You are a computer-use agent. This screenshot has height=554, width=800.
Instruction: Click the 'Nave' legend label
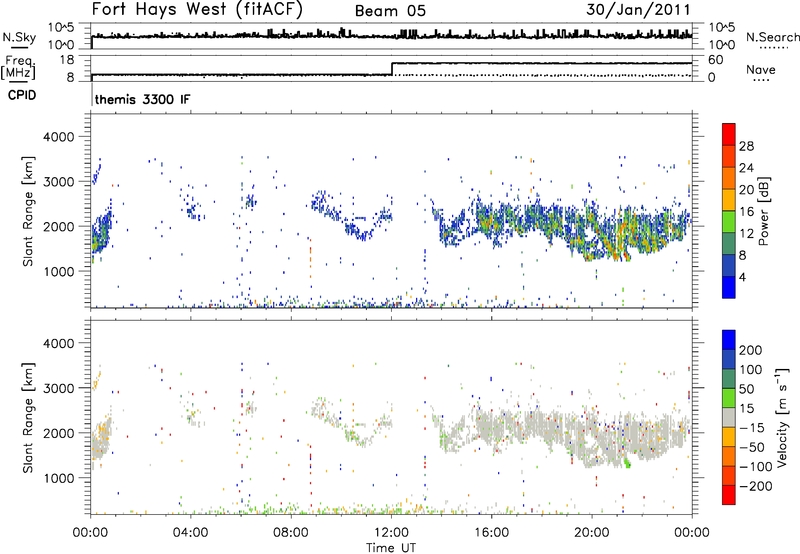click(x=761, y=69)
